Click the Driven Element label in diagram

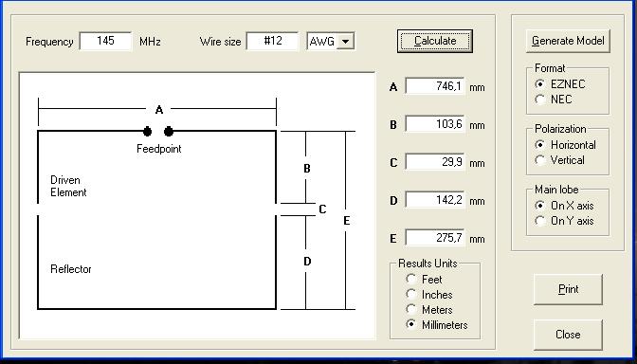coord(68,186)
